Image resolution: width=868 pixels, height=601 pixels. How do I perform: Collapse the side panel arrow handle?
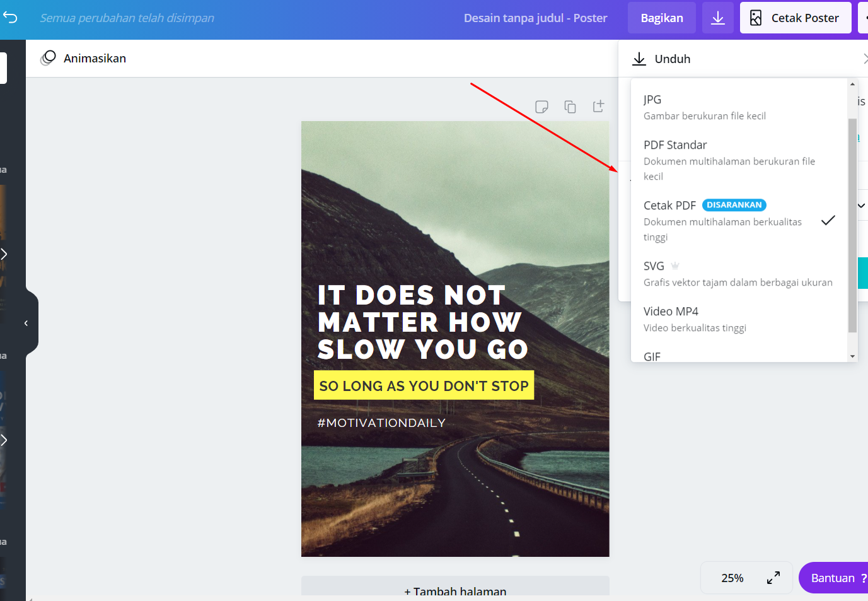tap(26, 323)
